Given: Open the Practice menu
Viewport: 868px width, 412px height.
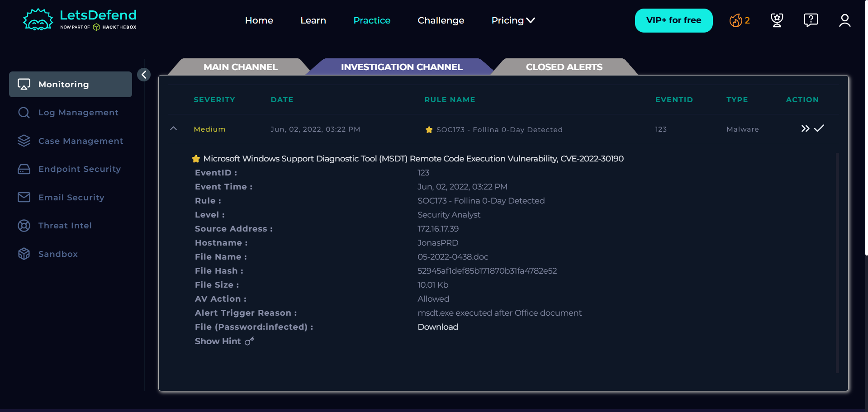Looking at the screenshot, I should (372, 20).
